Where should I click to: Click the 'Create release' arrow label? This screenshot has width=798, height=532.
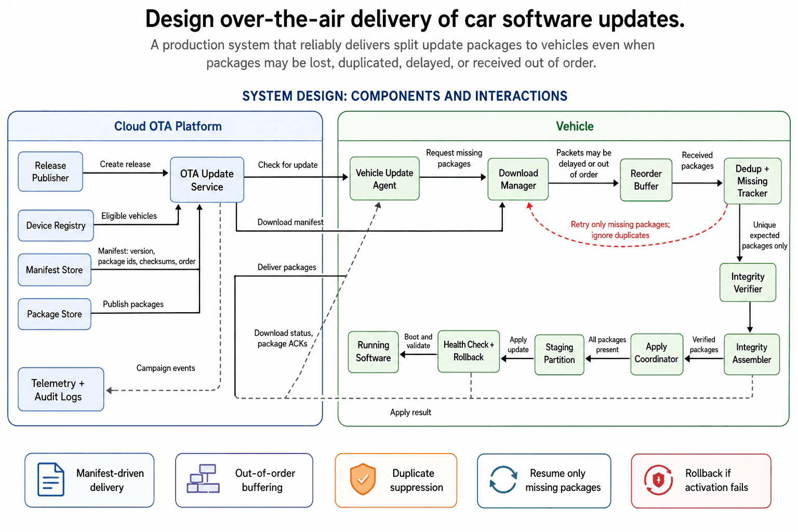[x=125, y=164]
